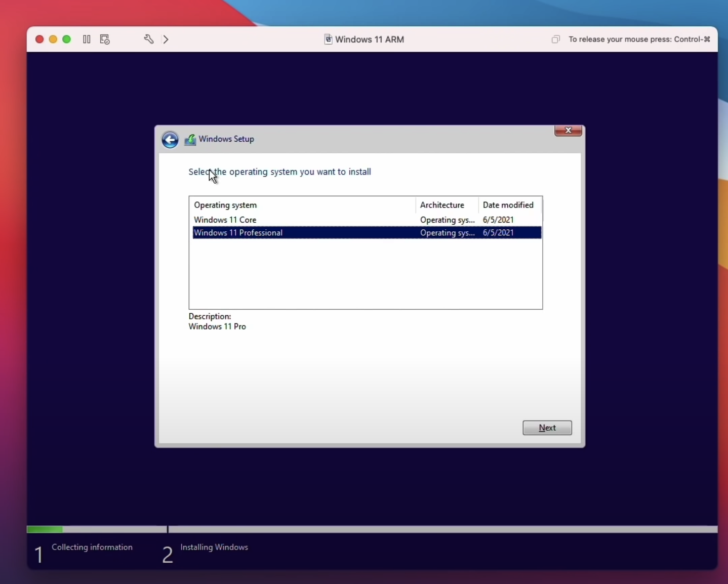Click the Windows Setup installer icon

click(x=190, y=140)
